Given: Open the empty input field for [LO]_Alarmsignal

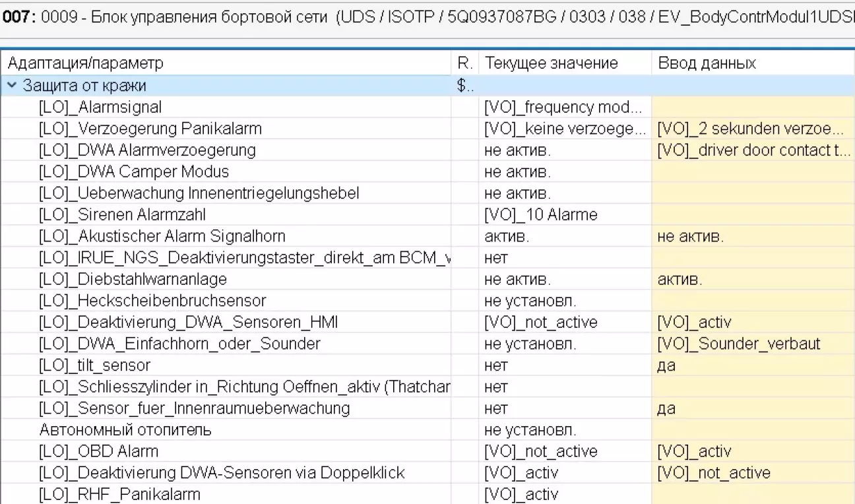Looking at the screenshot, I should click(x=752, y=107).
